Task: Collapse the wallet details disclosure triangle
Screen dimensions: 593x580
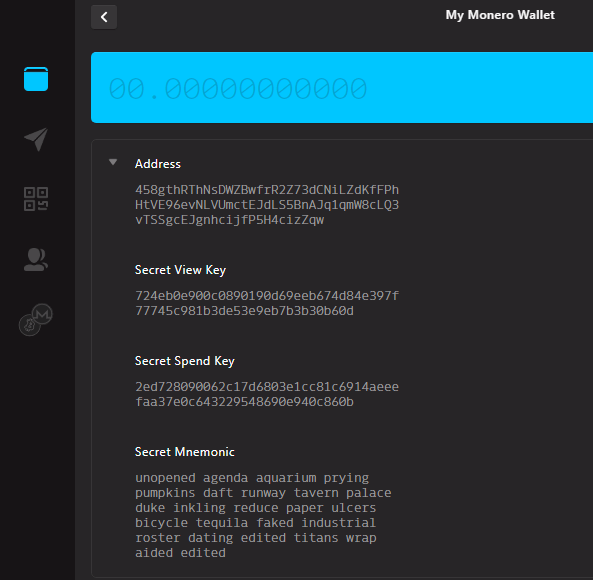Action: point(113,162)
